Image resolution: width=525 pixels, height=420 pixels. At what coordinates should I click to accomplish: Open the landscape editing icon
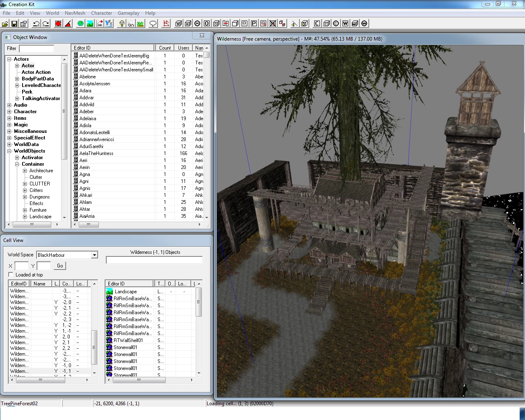[x=90, y=24]
